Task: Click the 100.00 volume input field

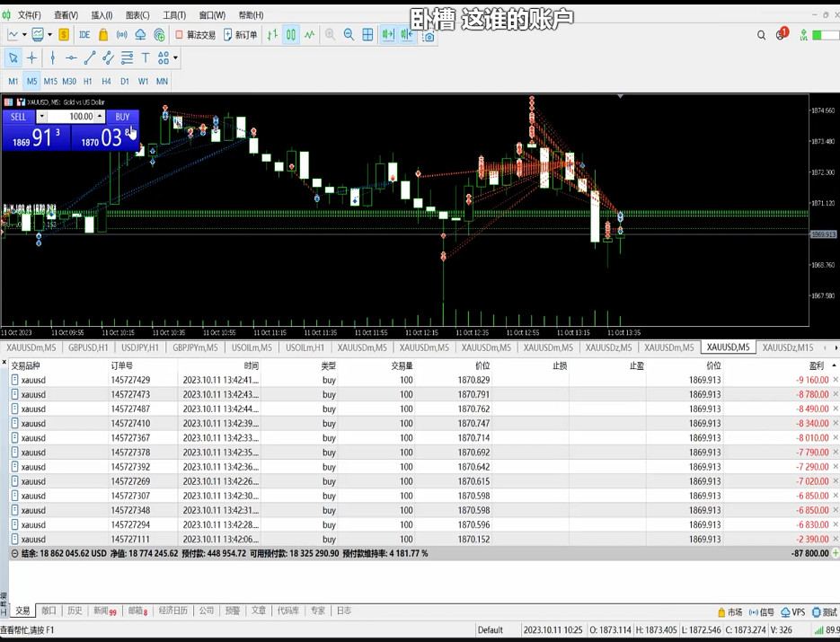Action: (x=71, y=117)
